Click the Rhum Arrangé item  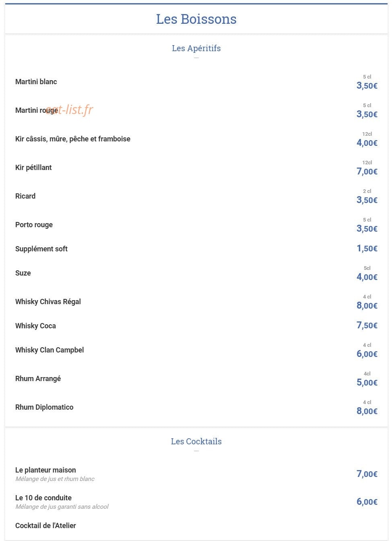(38, 379)
